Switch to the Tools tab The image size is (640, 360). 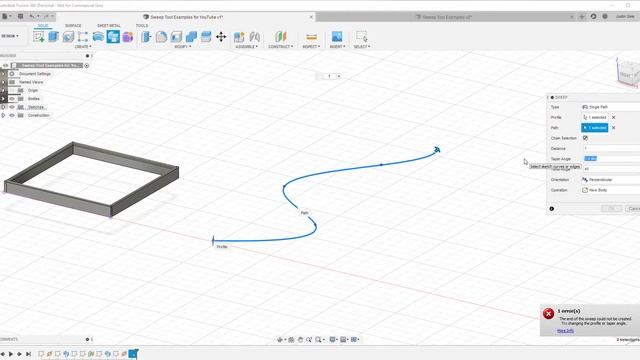click(x=142, y=26)
